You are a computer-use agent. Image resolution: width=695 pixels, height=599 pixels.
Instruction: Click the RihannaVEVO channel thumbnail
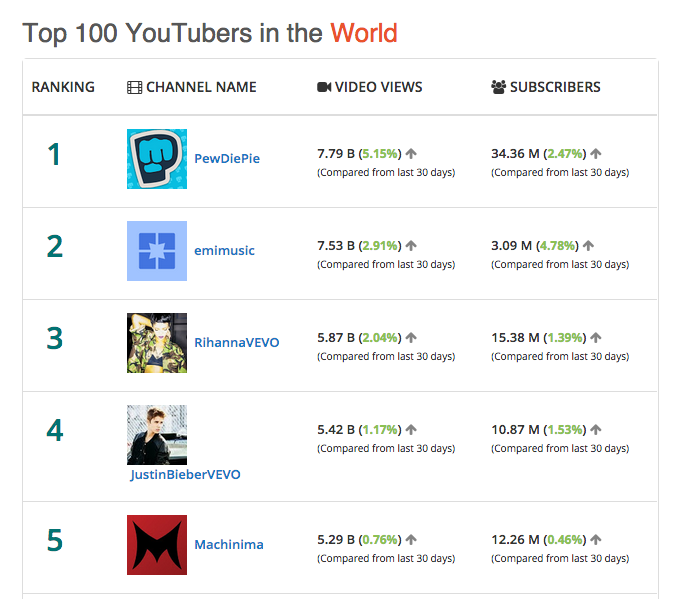[157, 343]
